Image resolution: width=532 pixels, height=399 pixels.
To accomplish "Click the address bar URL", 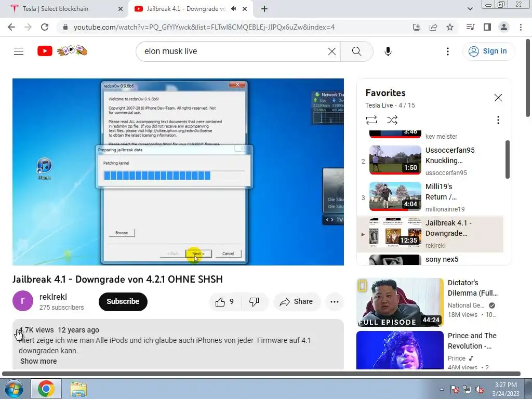I will (x=204, y=27).
